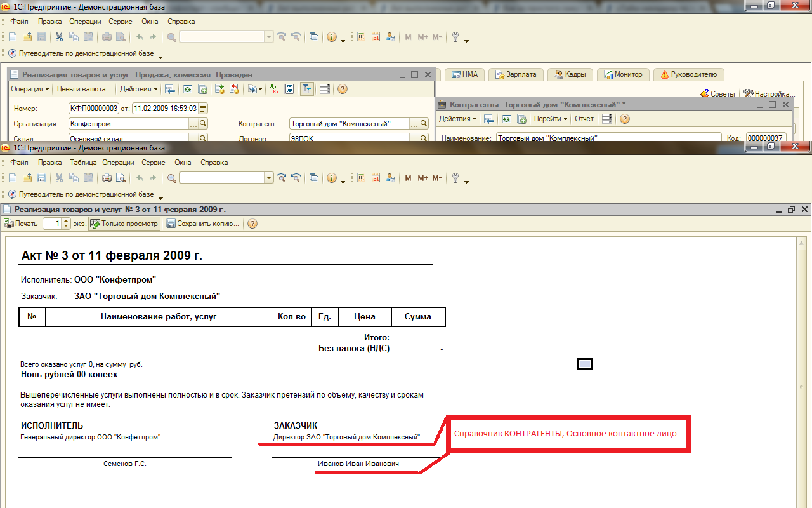Switch to НМА tab
Screen dimensions: 812x508
pos(464,74)
